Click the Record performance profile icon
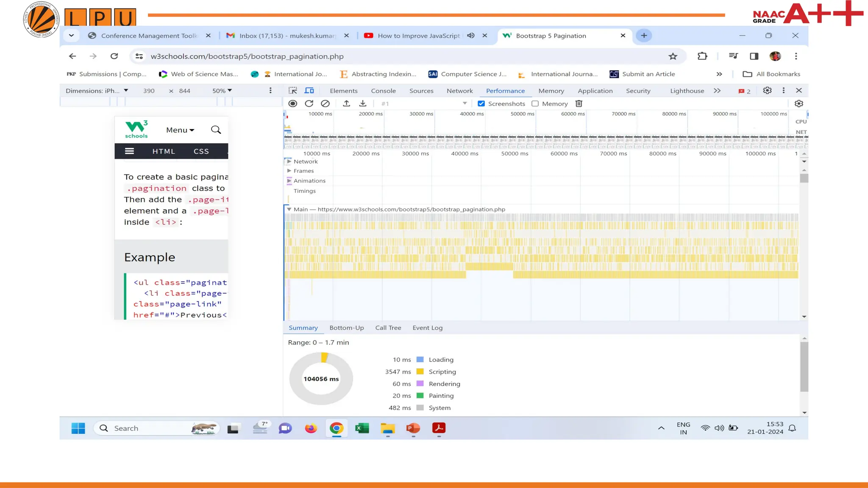This screenshot has width=868, height=488. point(292,103)
